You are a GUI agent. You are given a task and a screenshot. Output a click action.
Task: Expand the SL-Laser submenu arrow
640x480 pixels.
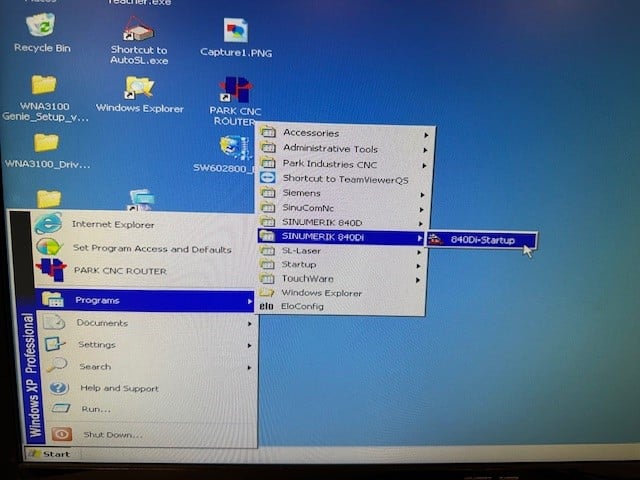tap(418, 253)
